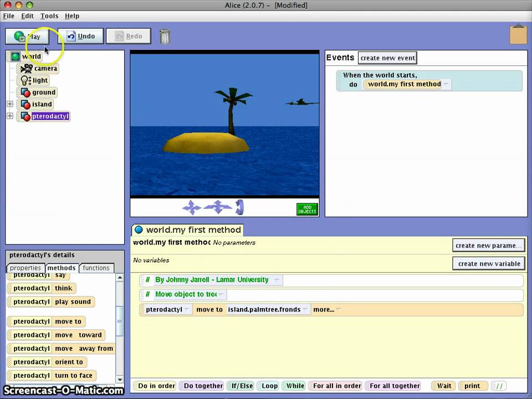The image size is (532, 399).
Task: Open world.my first method event dropdown
Action: [447, 84]
